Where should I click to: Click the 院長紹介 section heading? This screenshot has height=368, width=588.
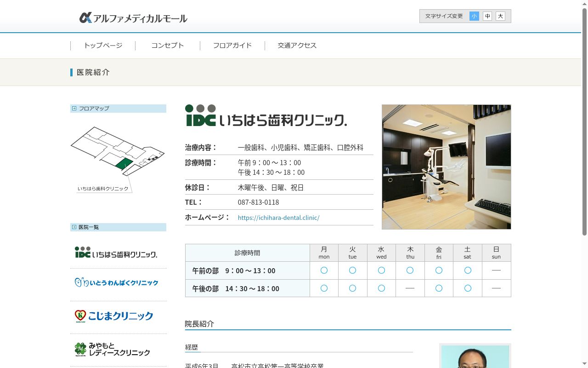[x=199, y=324]
